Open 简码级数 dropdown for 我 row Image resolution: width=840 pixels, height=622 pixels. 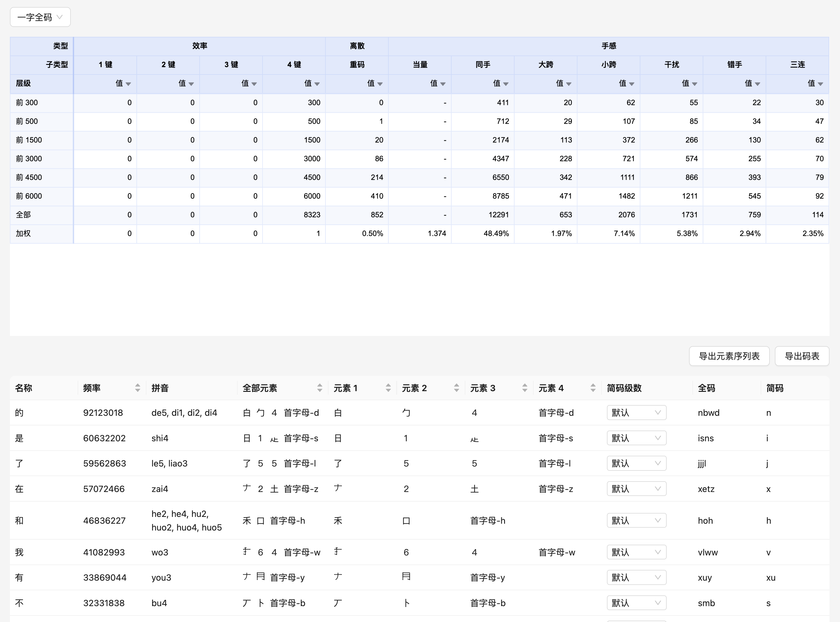(x=636, y=552)
